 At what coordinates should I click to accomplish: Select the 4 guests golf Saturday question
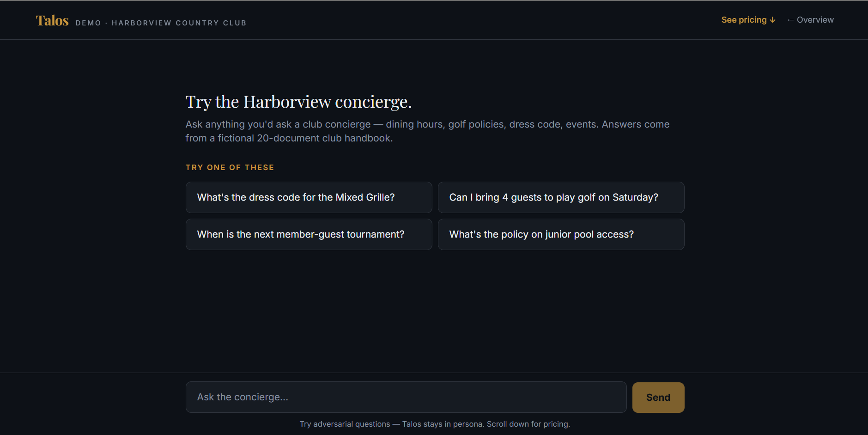[x=561, y=197]
